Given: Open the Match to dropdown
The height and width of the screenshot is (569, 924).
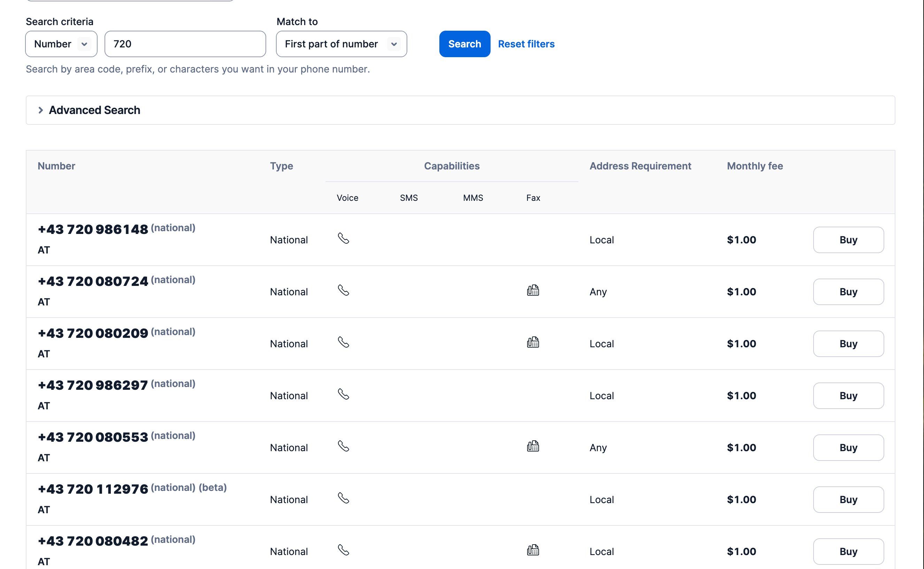Looking at the screenshot, I should [x=341, y=44].
